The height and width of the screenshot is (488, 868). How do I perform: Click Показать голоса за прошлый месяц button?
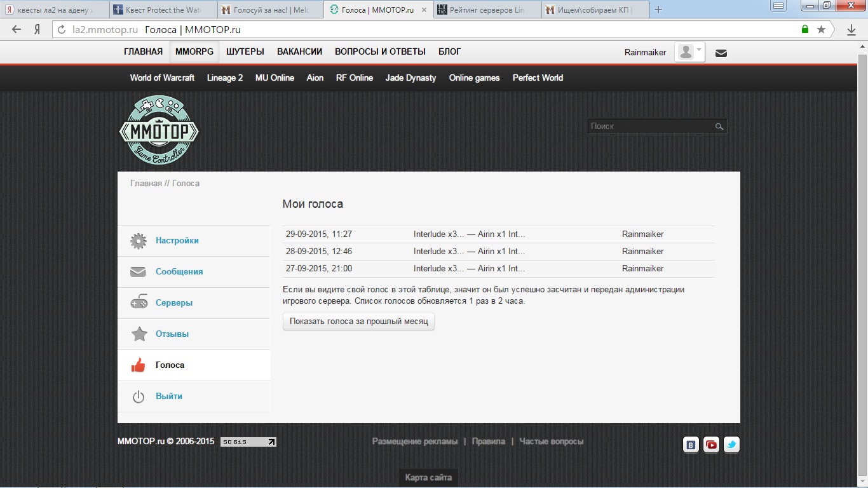358,322
